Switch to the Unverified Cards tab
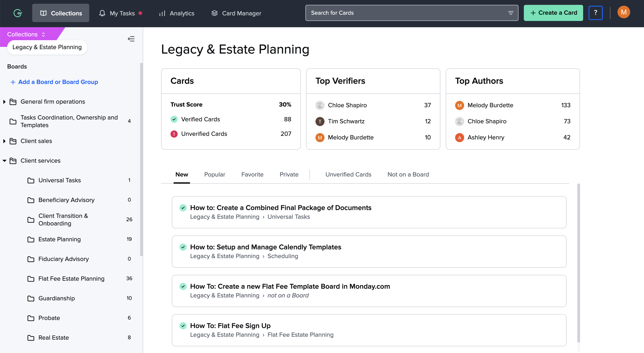The image size is (644, 353). tap(348, 174)
